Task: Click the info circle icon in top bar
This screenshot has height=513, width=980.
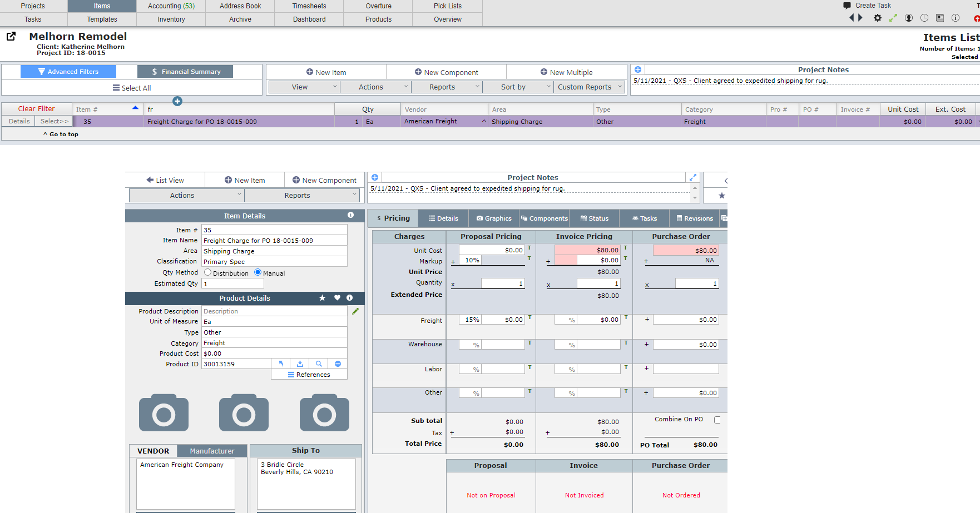Action: pyautogui.click(x=956, y=18)
